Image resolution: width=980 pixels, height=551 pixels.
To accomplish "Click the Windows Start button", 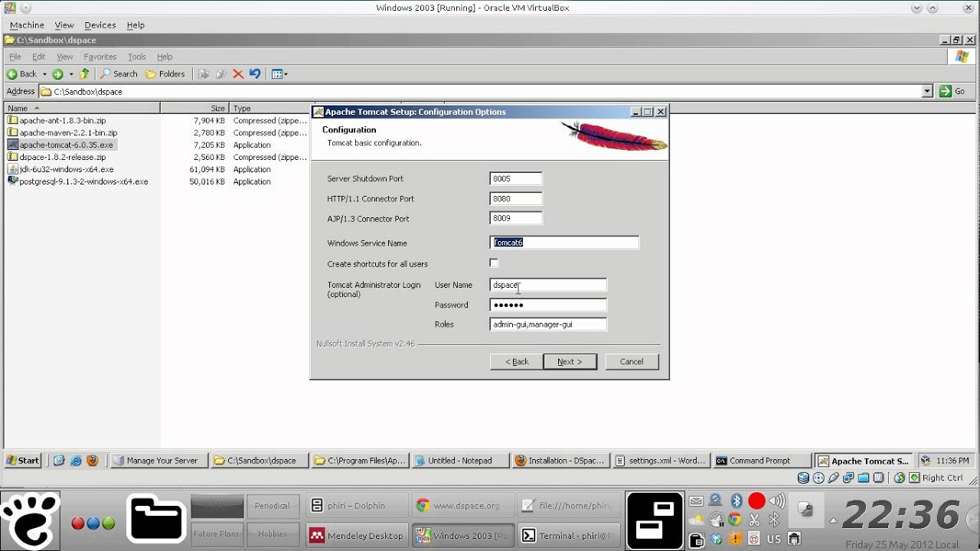I will tap(23, 461).
